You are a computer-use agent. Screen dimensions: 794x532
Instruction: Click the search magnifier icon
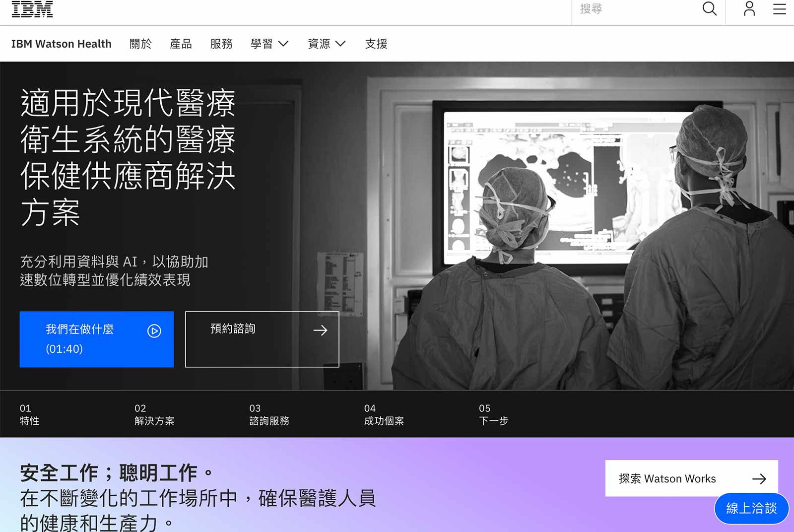tap(710, 8)
